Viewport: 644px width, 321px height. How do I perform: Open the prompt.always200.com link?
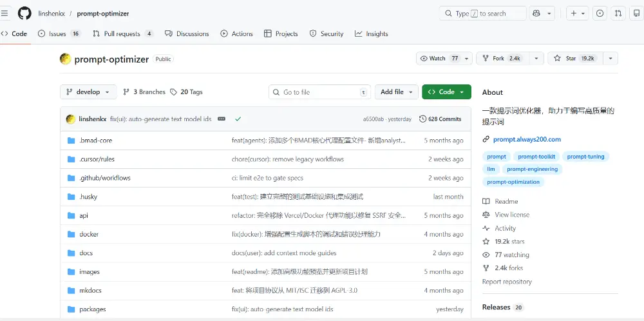pyautogui.click(x=526, y=139)
